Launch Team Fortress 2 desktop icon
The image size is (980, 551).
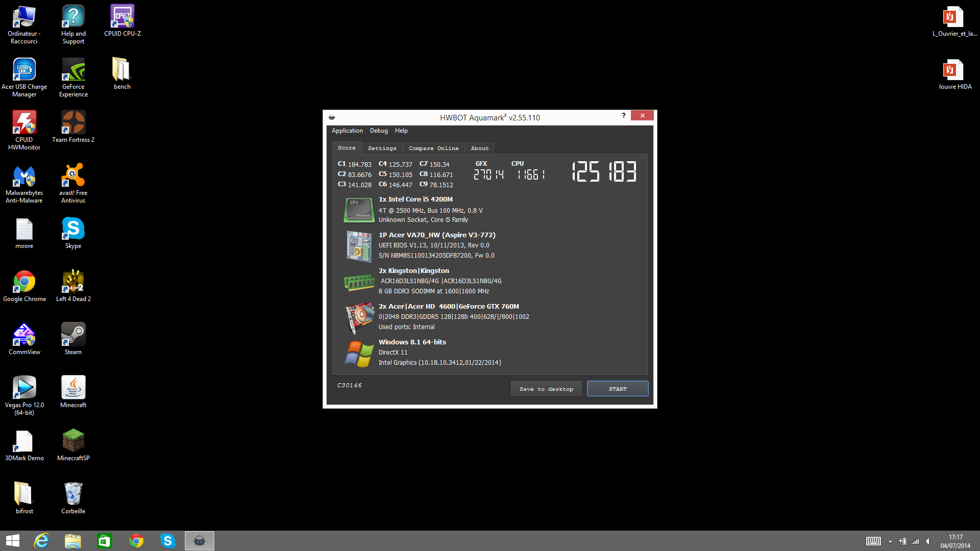[x=73, y=127]
